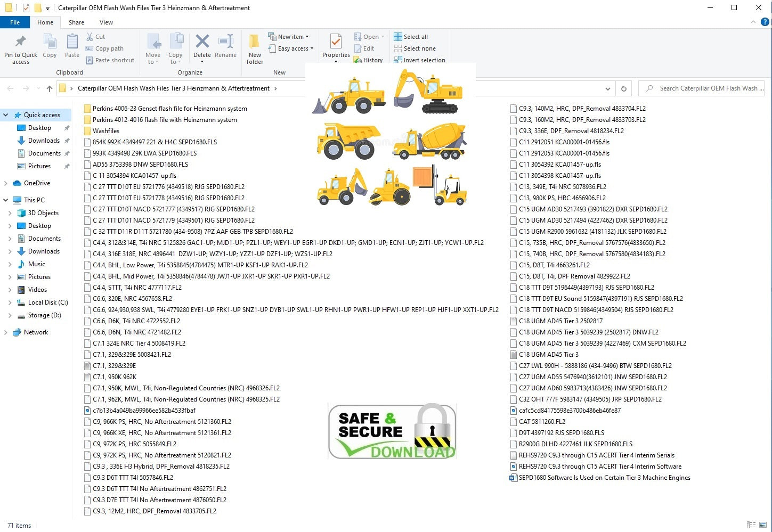Click the Rename icon in the ribbon

point(225,42)
